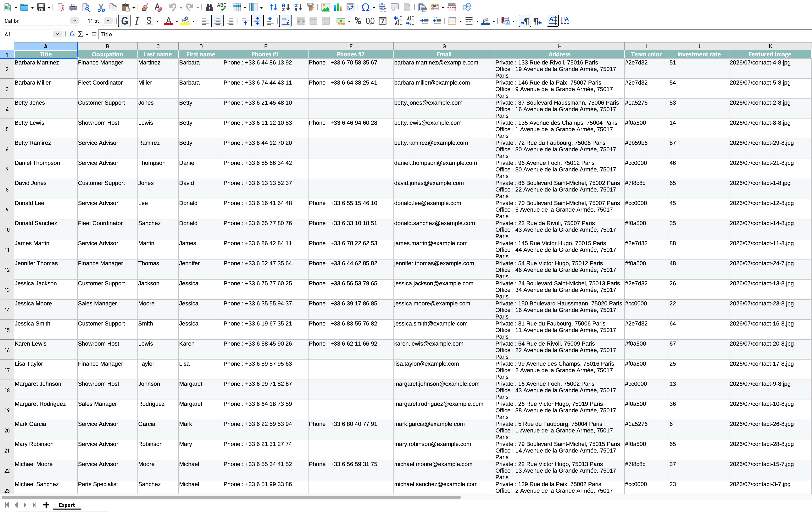Add a new sheet with plus button
The height and width of the screenshot is (512, 812).
46,505
